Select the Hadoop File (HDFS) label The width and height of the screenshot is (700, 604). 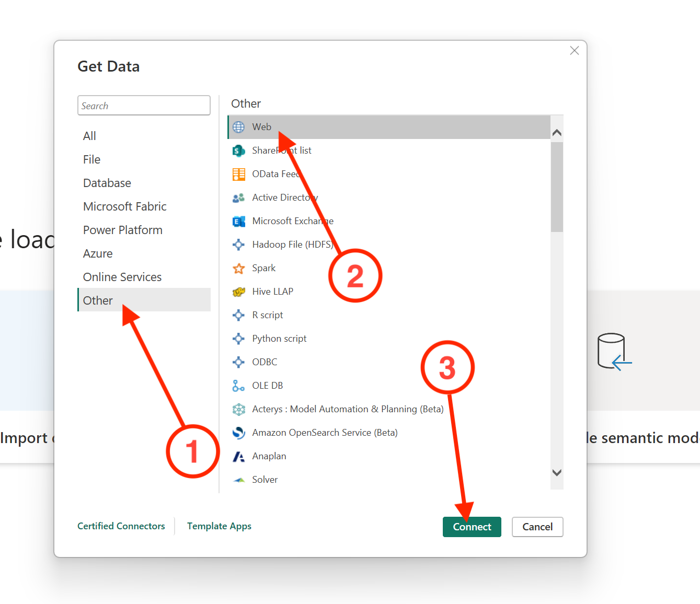[x=293, y=245]
